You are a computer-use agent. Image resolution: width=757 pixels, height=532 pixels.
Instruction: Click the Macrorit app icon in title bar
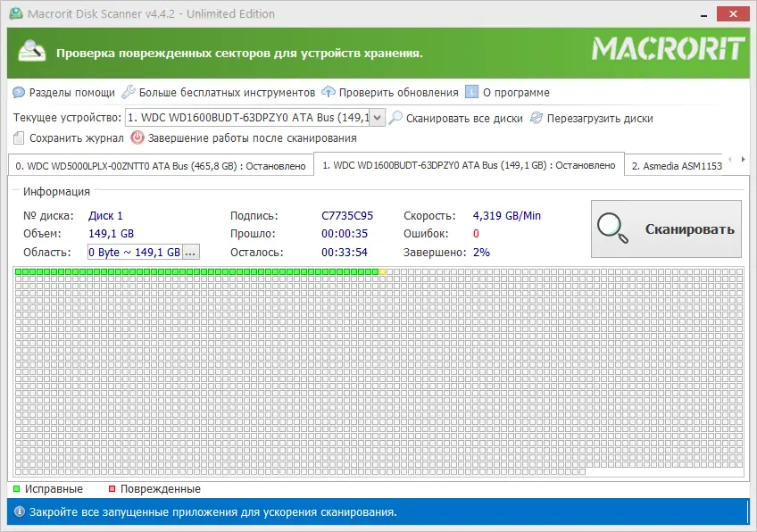click(16, 13)
